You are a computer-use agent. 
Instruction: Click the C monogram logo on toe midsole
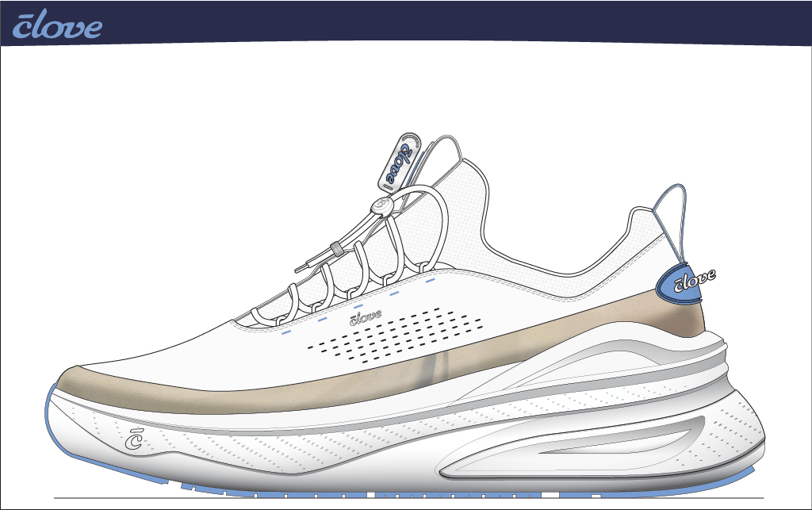(x=133, y=439)
